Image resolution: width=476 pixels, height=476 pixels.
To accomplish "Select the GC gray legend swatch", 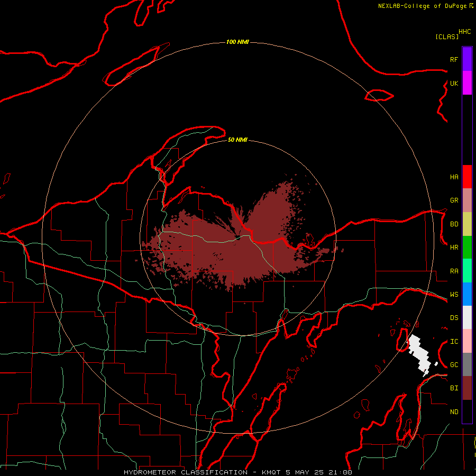I will pos(467,364).
